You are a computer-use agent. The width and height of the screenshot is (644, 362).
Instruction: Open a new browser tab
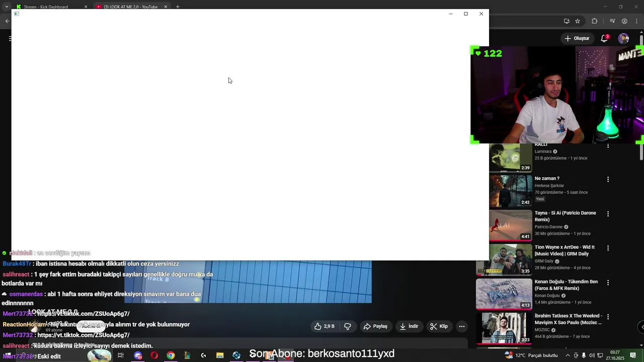178,7
